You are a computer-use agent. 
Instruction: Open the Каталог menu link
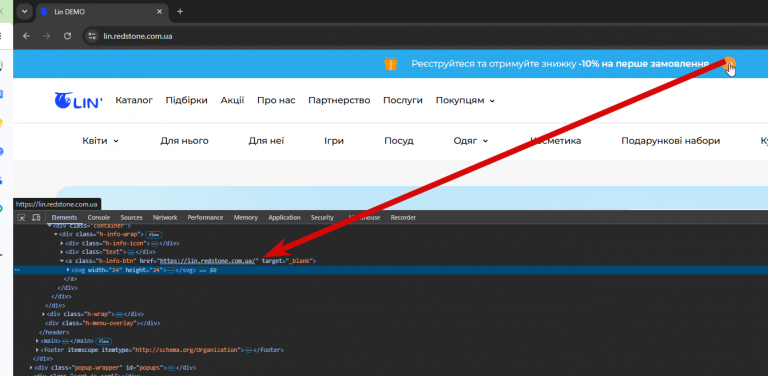click(134, 100)
